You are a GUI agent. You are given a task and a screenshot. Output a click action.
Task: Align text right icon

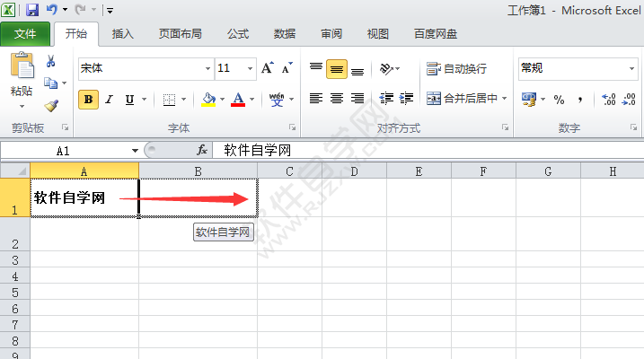click(x=357, y=99)
